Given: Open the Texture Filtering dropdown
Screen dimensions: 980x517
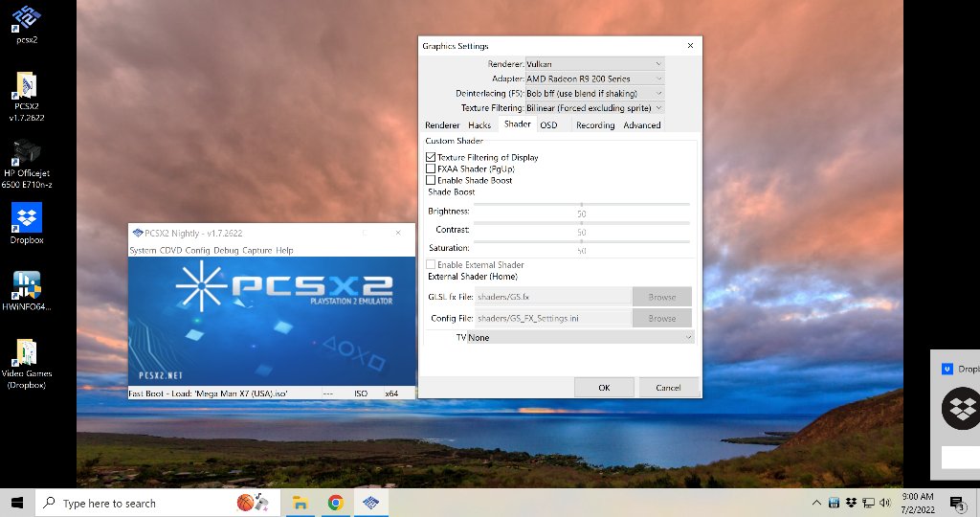Looking at the screenshot, I should 594,107.
